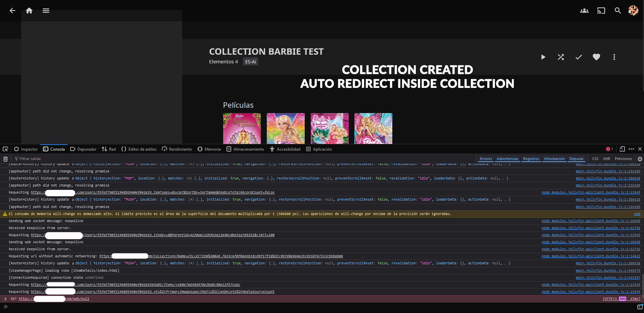
Task: Mark the collection as played
Action: (579, 57)
